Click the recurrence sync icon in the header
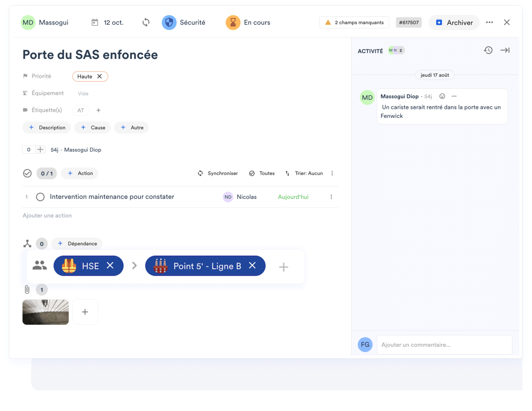This screenshot has height=411, width=532. 146,22
